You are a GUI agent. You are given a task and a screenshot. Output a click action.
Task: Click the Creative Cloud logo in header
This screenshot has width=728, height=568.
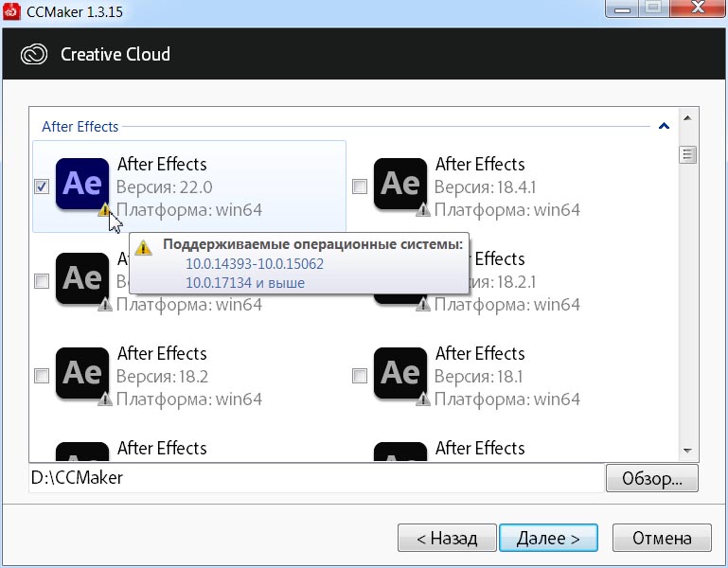pyautogui.click(x=35, y=54)
